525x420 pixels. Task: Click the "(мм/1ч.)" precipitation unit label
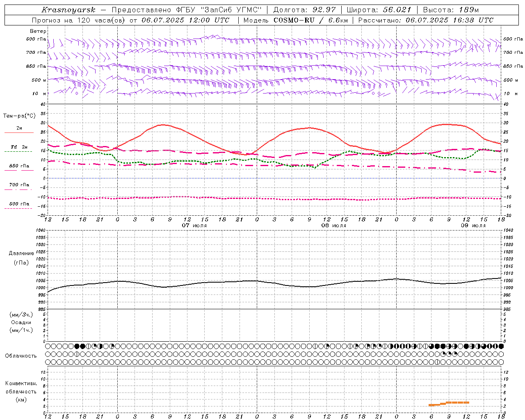[x=21, y=330]
